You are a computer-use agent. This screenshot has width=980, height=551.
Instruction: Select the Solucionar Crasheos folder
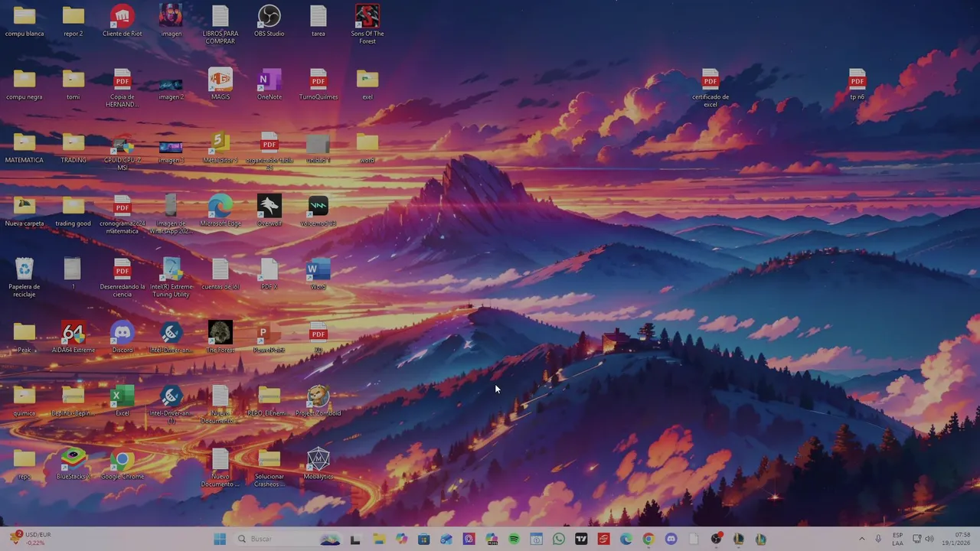pos(269,468)
